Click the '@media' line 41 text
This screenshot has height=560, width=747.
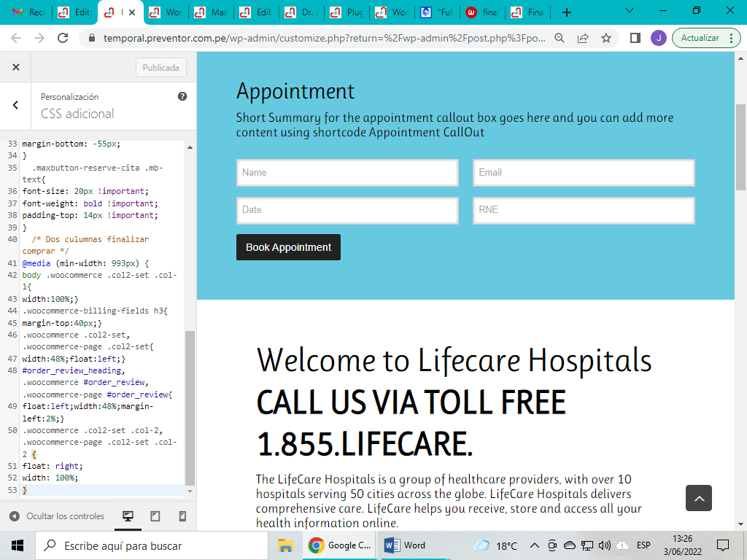(36, 263)
